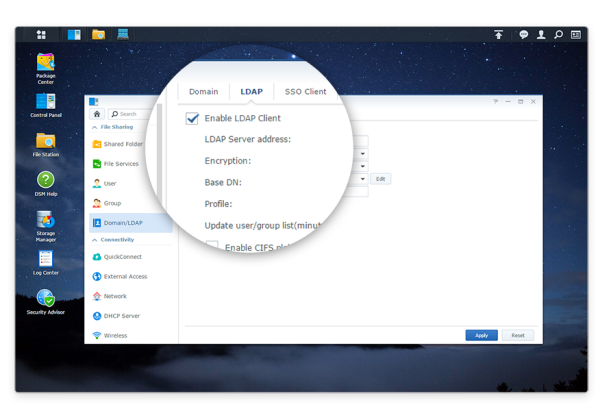Click the user account icon in taskbar
This screenshot has height=414, width=600.
(541, 34)
